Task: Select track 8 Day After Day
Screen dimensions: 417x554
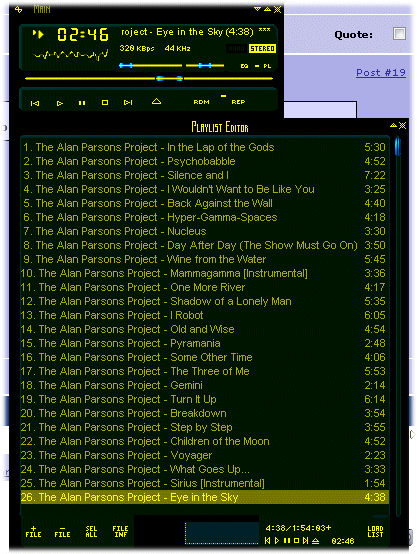Action: [205, 245]
